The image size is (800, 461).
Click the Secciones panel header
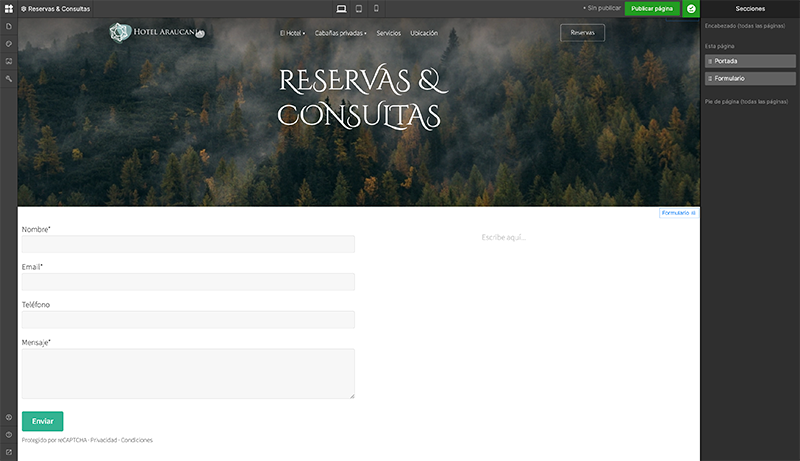(x=750, y=9)
